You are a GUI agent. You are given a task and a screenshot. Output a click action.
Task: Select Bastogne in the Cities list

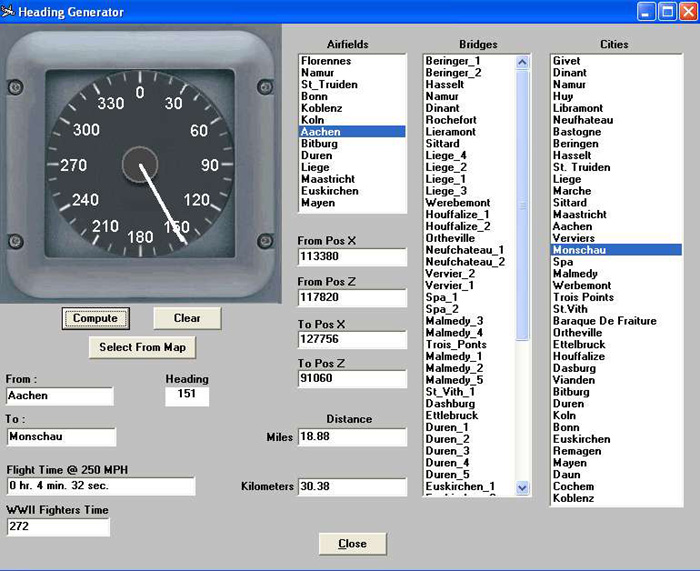pyautogui.click(x=577, y=132)
